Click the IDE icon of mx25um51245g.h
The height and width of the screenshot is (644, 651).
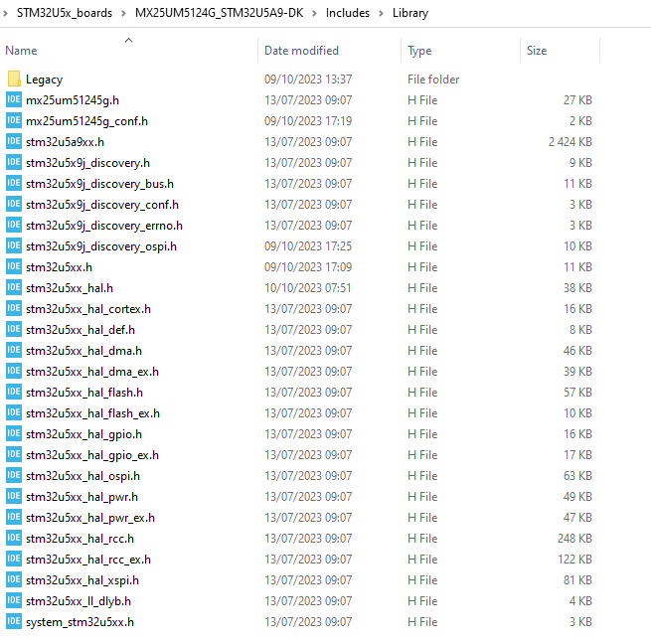14,99
